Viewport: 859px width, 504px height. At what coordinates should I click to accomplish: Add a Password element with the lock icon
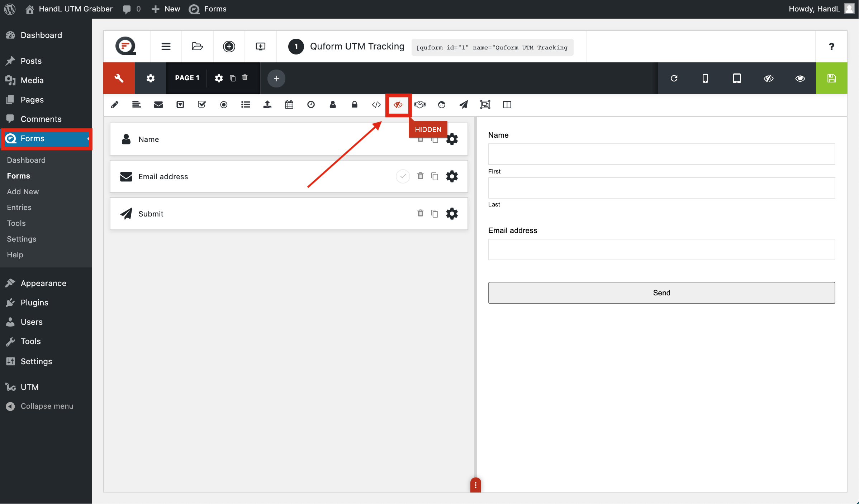[355, 105]
